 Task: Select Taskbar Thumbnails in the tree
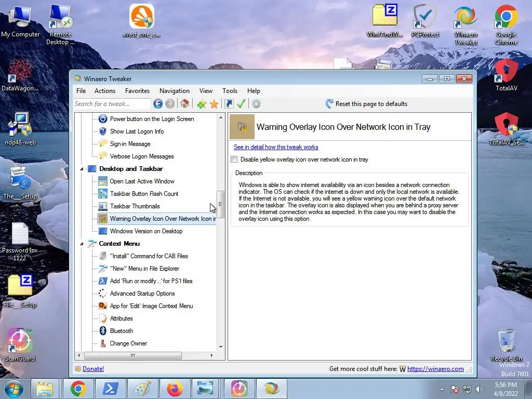tap(135, 206)
